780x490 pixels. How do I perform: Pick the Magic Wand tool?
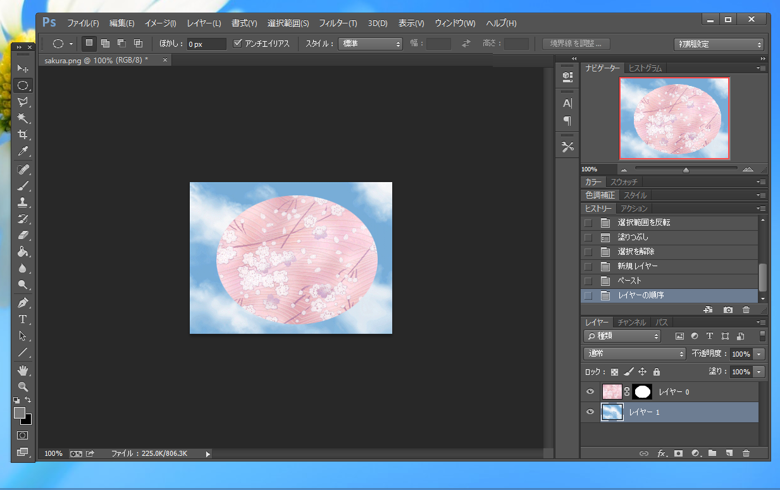coord(23,119)
